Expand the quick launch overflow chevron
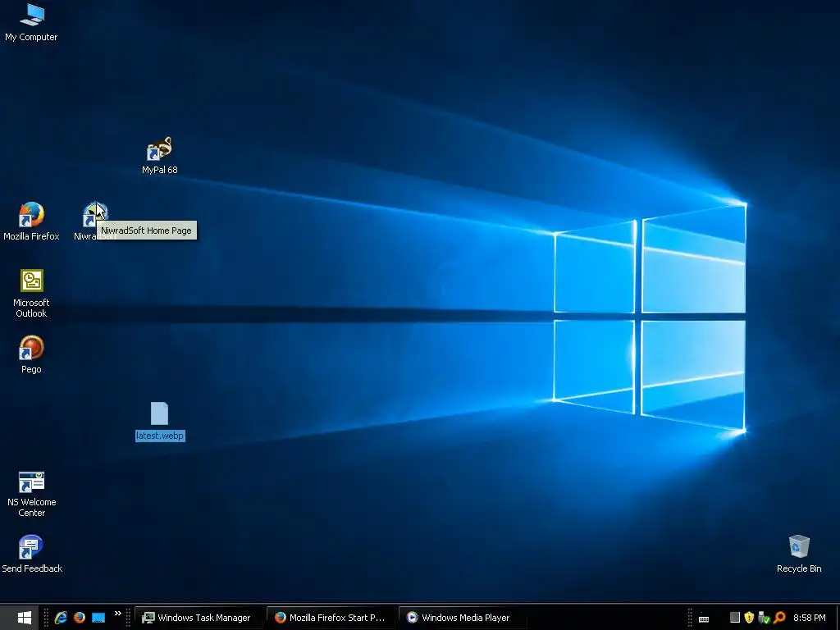Screen dimensions: 840x630 click(x=118, y=614)
